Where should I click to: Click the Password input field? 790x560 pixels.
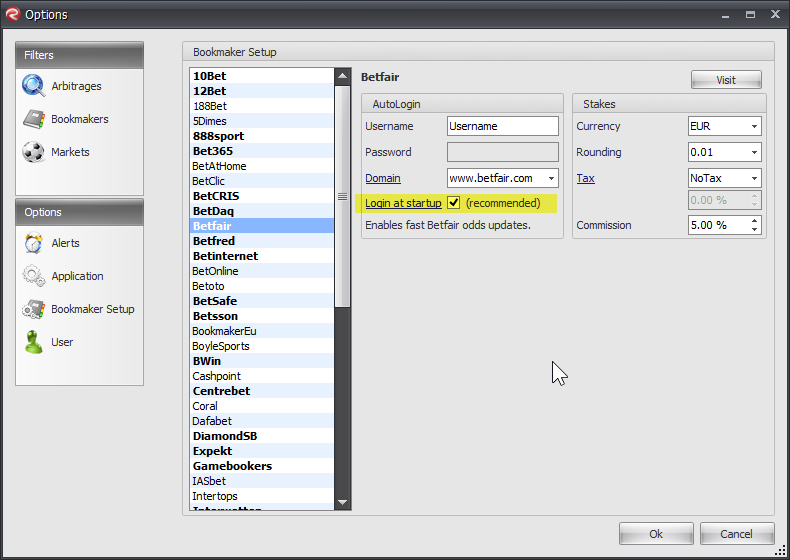pyautogui.click(x=502, y=152)
